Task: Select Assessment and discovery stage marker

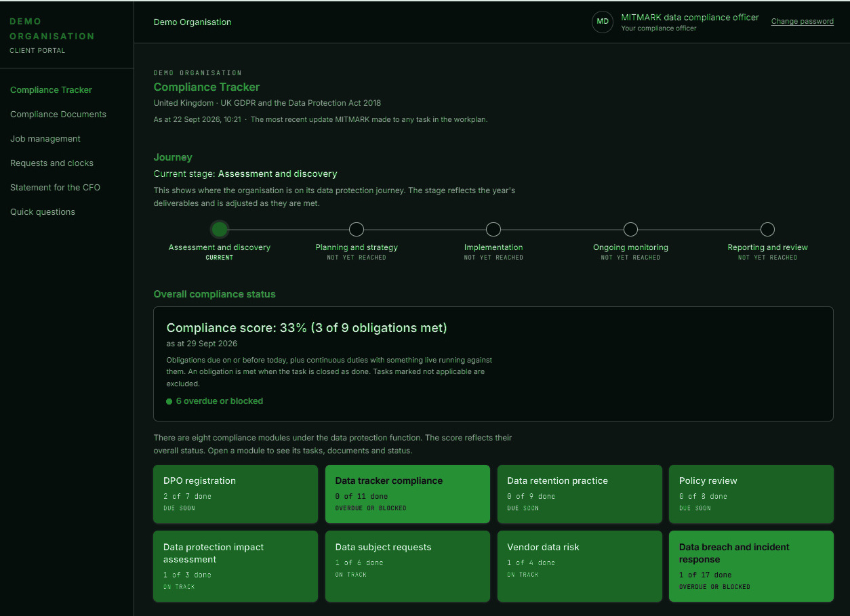Action: pos(219,229)
